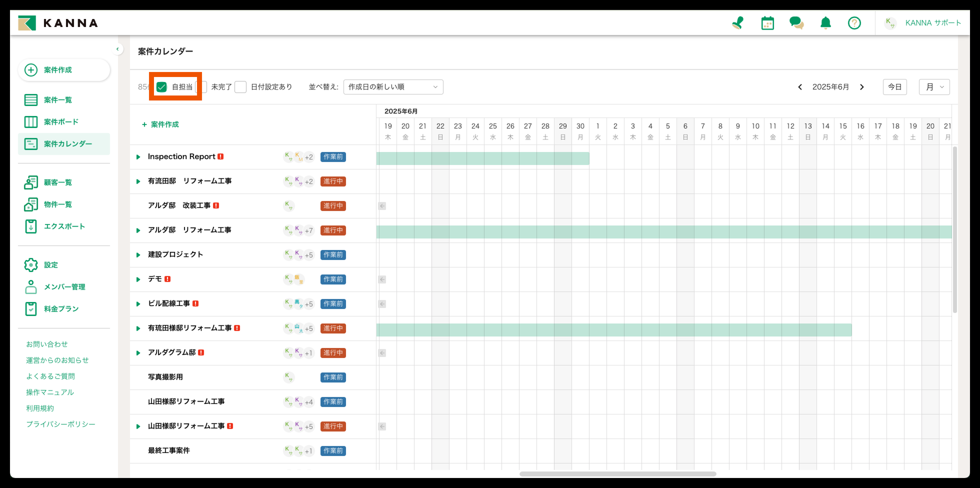The height and width of the screenshot is (488, 980).
Task: Check the 日付設定あり checkbox
Action: point(240,87)
